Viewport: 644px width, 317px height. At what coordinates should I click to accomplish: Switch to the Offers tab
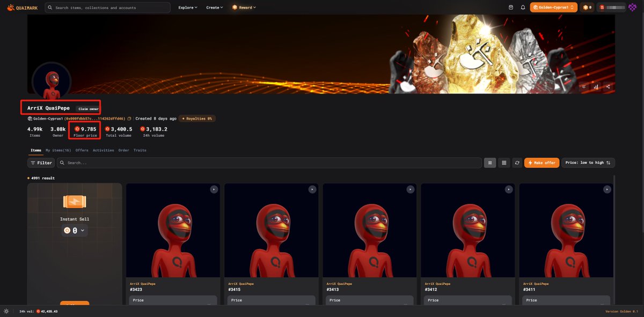[x=82, y=150]
